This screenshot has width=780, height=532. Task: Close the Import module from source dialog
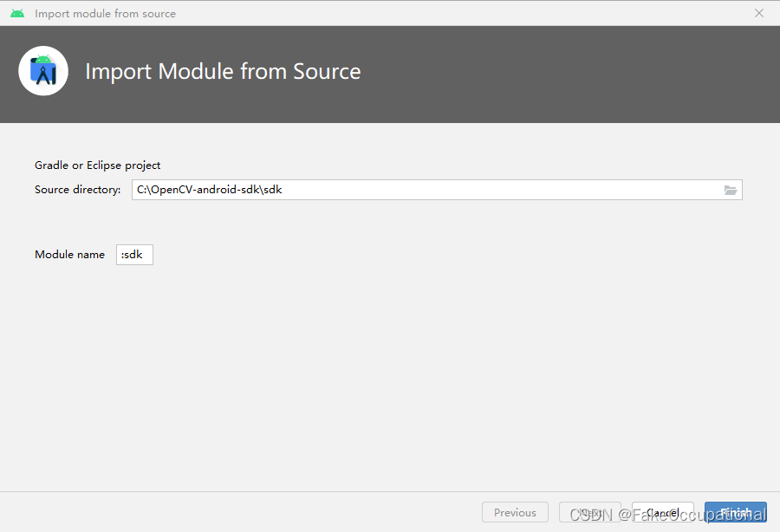tap(758, 13)
